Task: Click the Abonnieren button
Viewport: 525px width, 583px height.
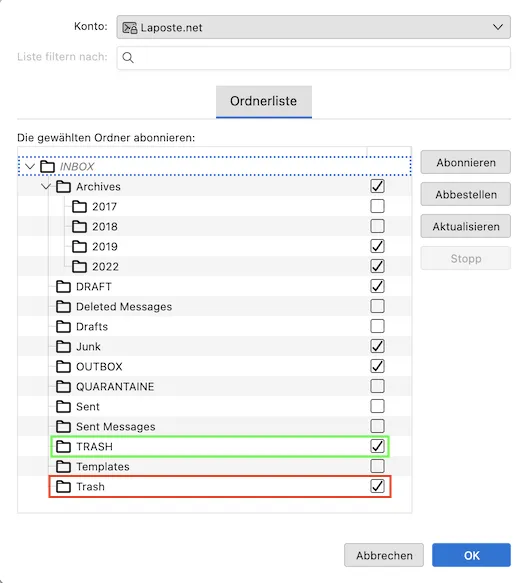Action: click(466, 162)
